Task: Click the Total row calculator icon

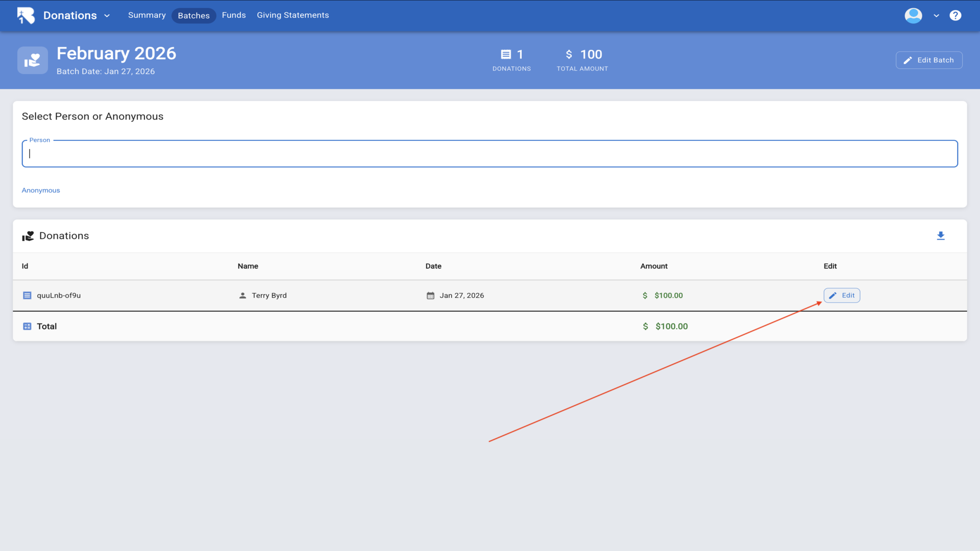Action: pos(27,327)
